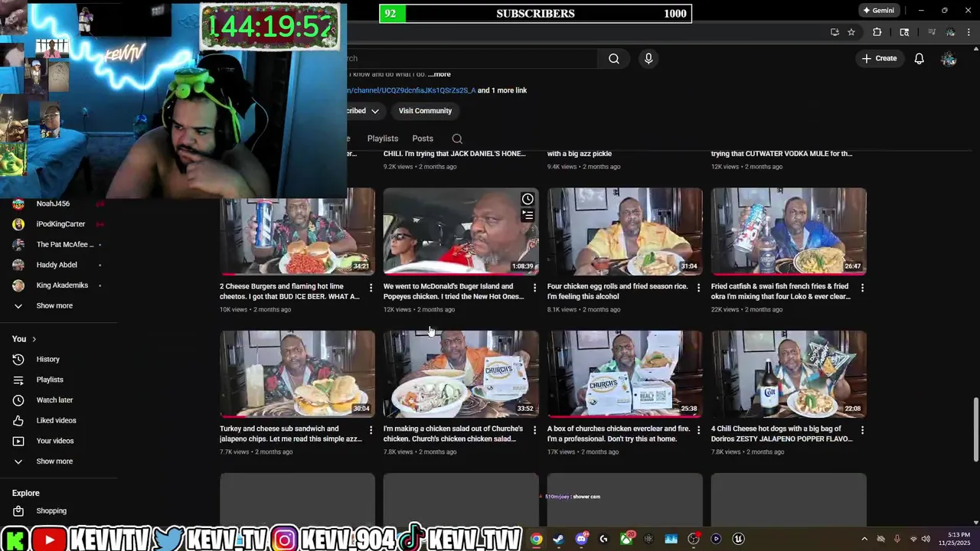
Task: Click the YouTube search magnifier button
Action: [x=614, y=58]
